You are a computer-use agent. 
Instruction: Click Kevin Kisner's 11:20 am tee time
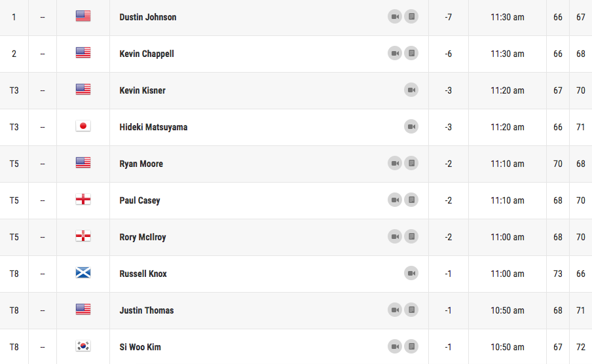tap(508, 90)
